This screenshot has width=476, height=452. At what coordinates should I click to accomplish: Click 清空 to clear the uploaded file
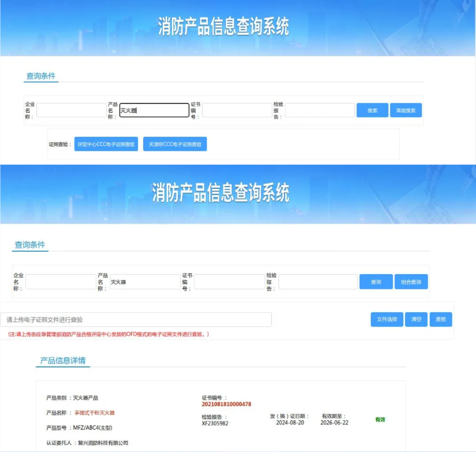coord(416,319)
